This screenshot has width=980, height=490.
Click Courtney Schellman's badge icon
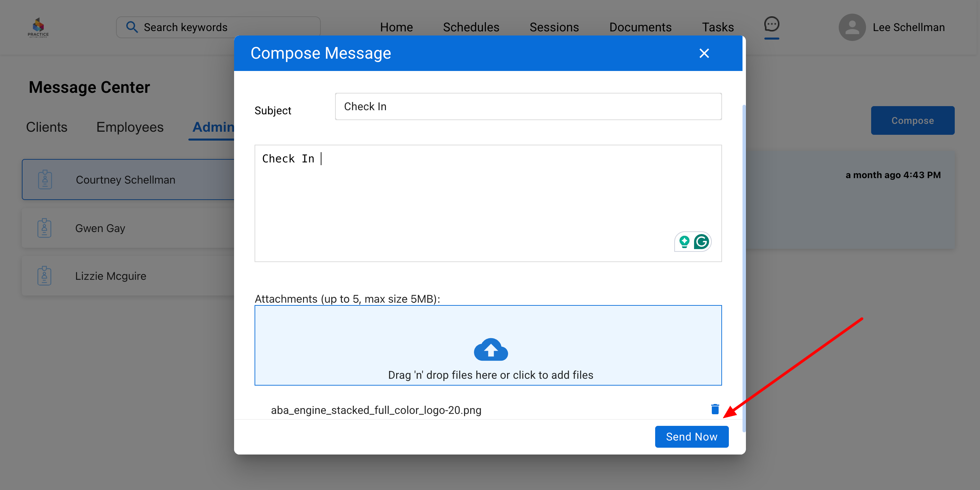point(45,179)
